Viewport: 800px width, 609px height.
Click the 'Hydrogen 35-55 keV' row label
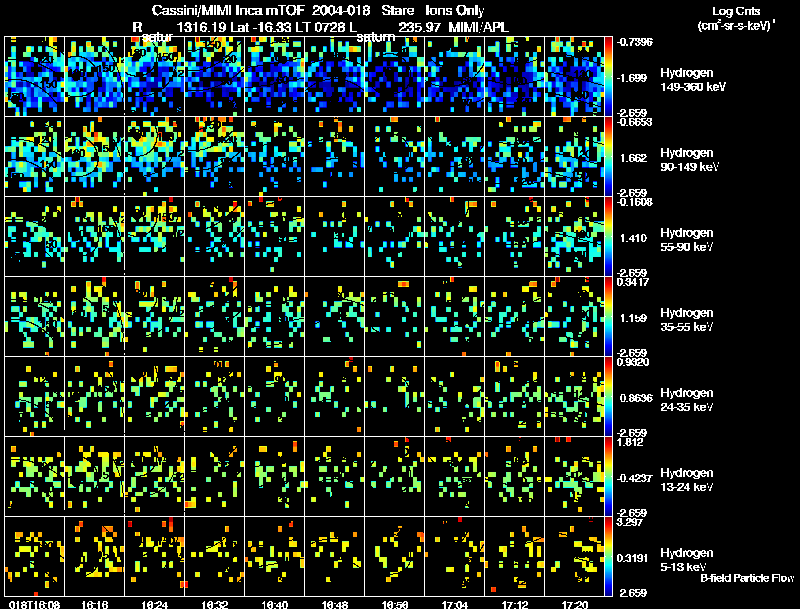tap(687, 320)
